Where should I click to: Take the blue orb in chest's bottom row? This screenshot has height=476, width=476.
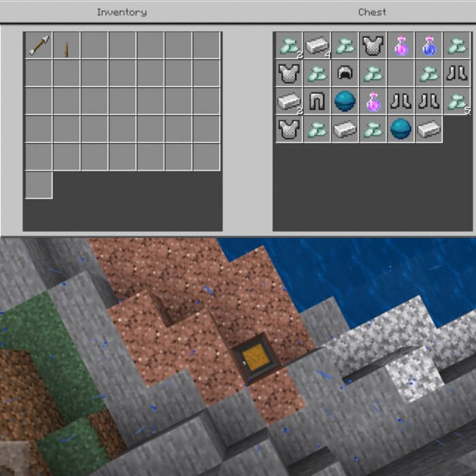coord(401,129)
